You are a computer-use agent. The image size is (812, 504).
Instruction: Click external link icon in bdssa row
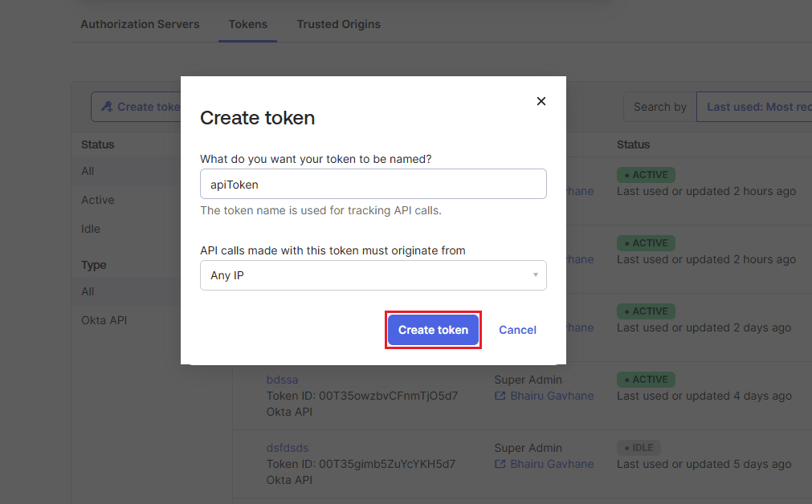click(500, 396)
